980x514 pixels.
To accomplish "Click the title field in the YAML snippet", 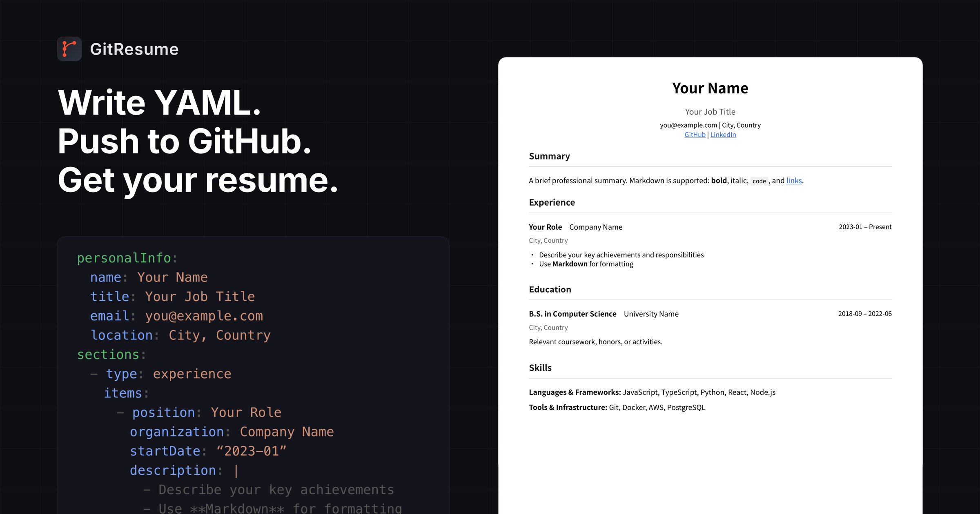I will pyautogui.click(x=110, y=297).
